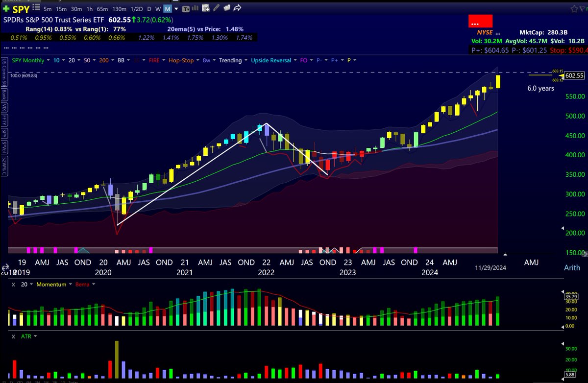Open the timeframe dropdown arrow after M

pyautogui.click(x=176, y=9)
